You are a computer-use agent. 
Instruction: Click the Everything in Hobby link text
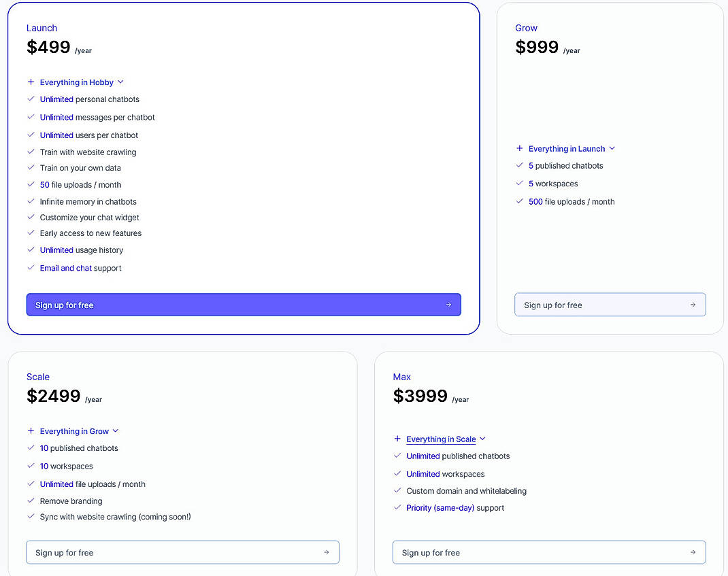(x=77, y=82)
